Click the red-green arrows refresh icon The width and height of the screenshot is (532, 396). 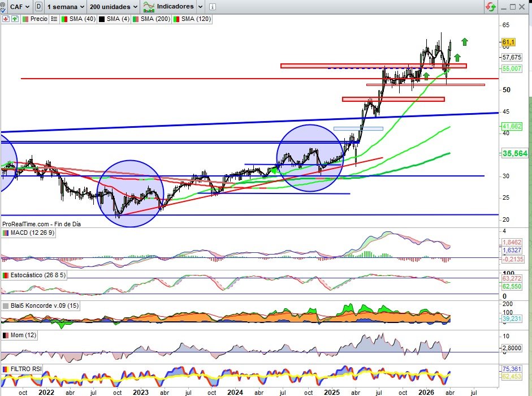(x=491, y=6)
